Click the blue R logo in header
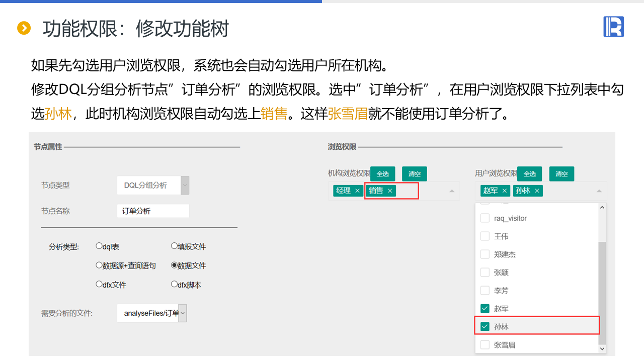This screenshot has height=362, width=644. 613,27
